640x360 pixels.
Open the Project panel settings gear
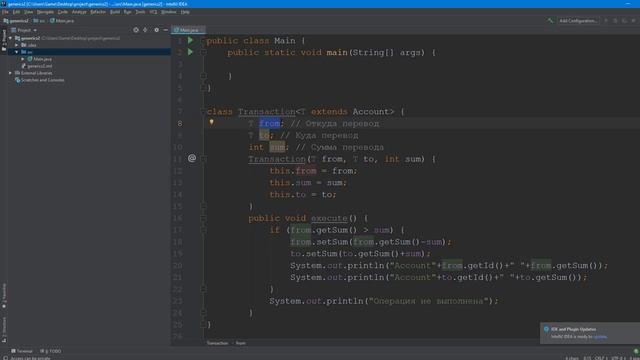coord(156,30)
